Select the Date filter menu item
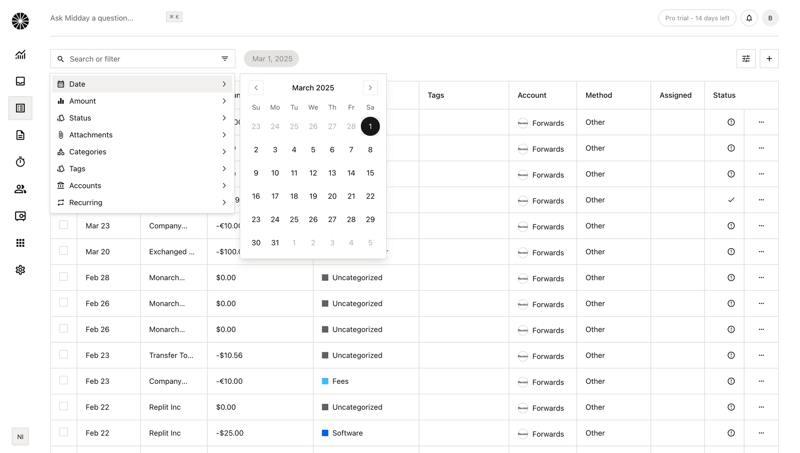 click(142, 84)
